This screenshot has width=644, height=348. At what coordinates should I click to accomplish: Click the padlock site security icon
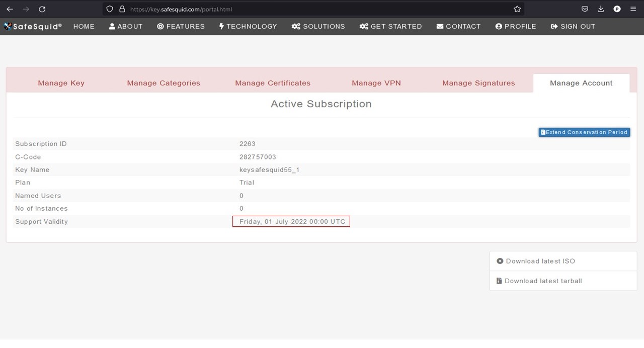point(121,9)
